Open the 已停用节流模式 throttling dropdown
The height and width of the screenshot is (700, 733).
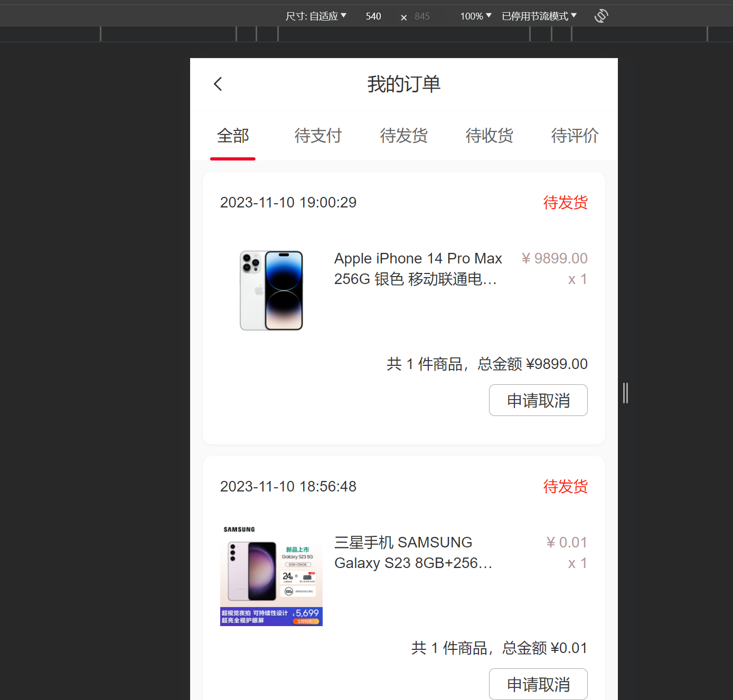coord(539,16)
